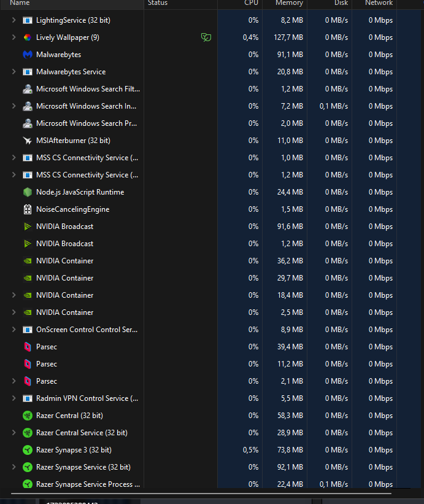Expand Razer Synapse Service (32 bit)
This screenshot has width=424, height=504.
tap(14, 467)
